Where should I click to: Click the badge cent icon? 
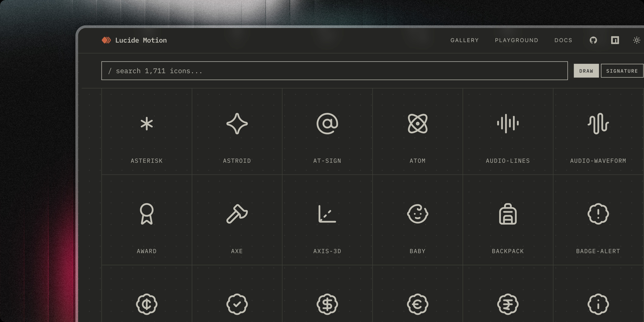pyautogui.click(x=147, y=304)
